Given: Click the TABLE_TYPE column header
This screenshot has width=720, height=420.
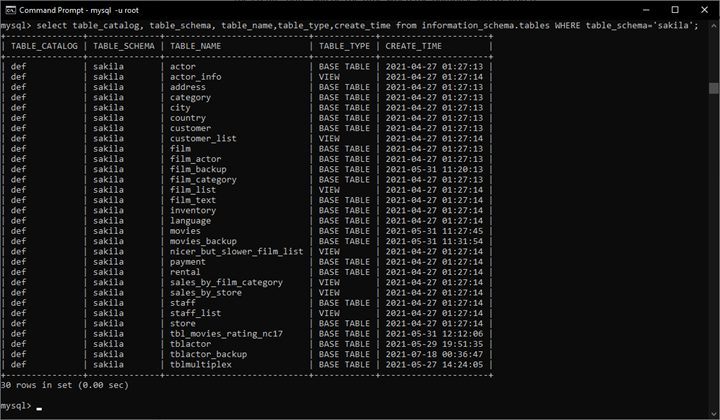Looking at the screenshot, I should click(344, 46).
